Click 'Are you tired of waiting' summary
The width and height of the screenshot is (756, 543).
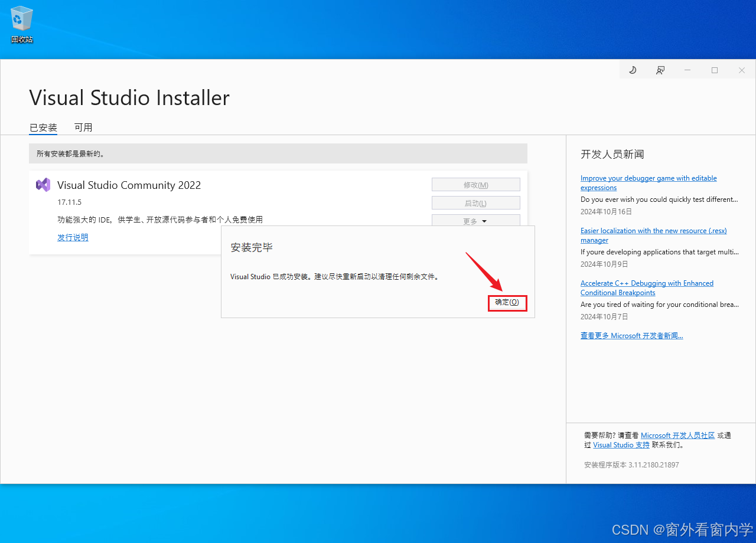coord(660,305)
